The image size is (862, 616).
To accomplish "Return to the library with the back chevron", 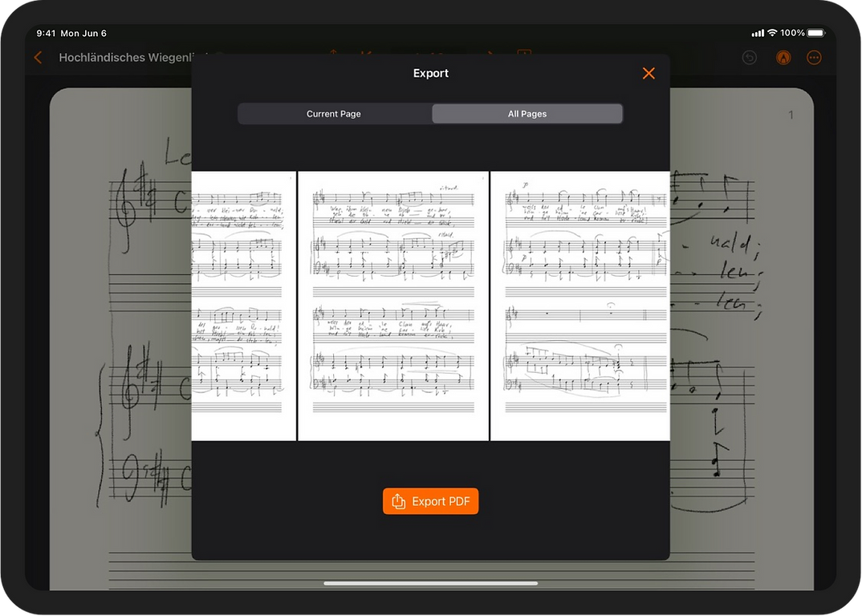I will 37,57.
